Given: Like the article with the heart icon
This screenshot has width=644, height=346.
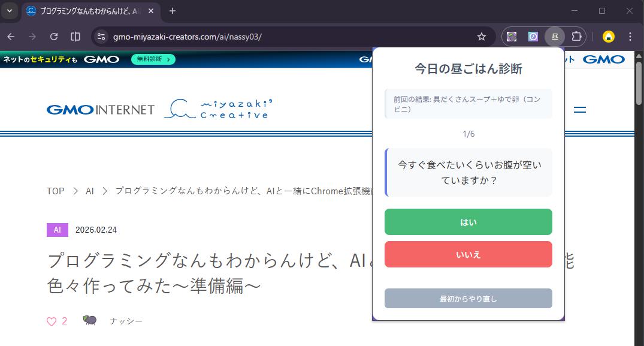Looking at the screenshot, I should [52, 321].
